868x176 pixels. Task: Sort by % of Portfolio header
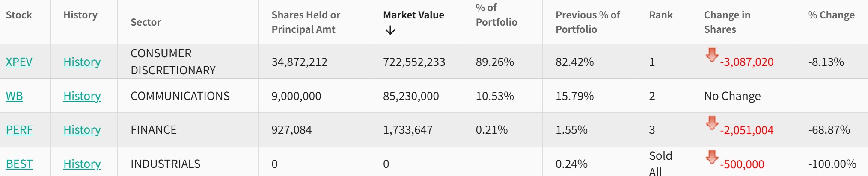[x=496, y=15]
